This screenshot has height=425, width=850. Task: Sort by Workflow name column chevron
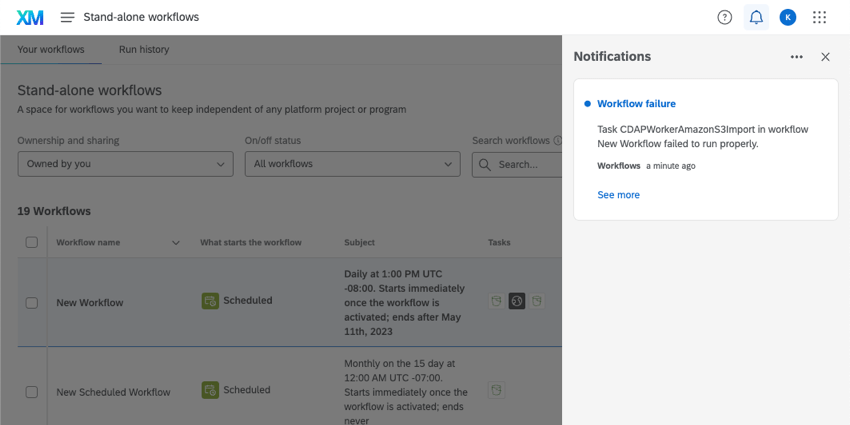coord(176,243)
